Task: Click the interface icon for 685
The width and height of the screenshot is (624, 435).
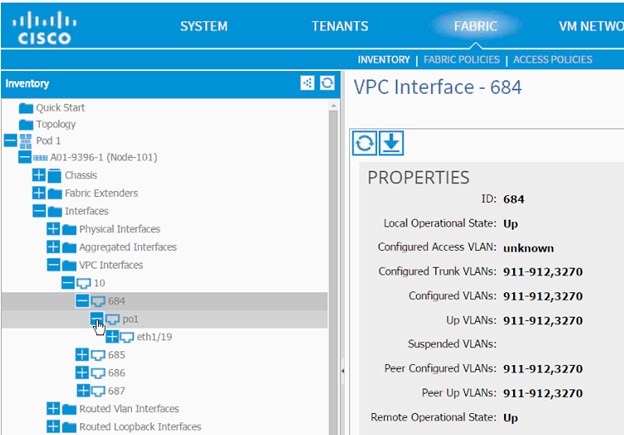Action: point(98,355)
